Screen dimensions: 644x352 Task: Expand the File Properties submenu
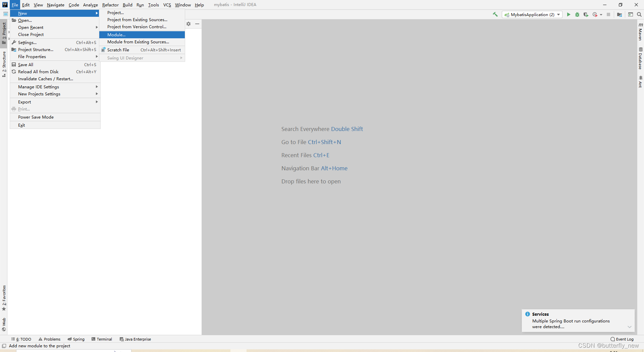55,57
